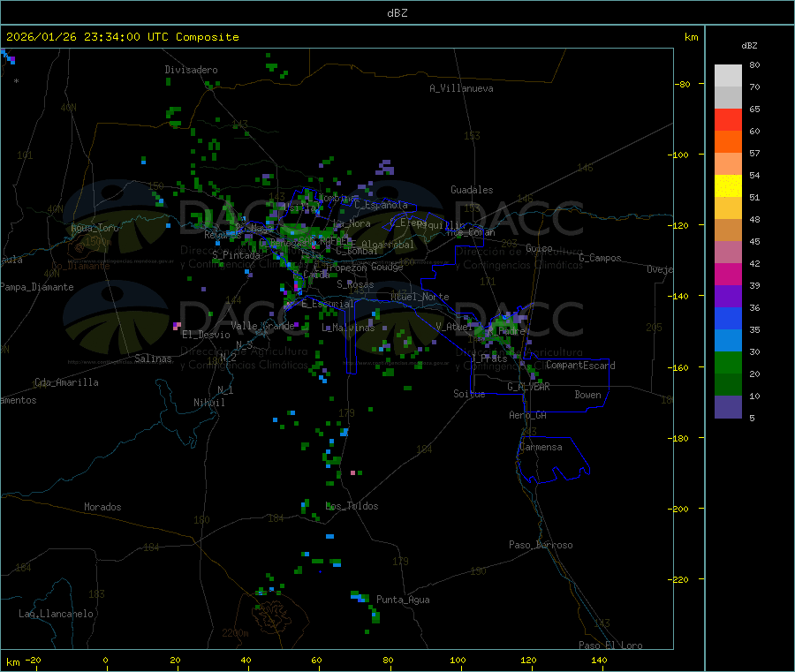Click the A_Villanueva map label

pos(461,88)
